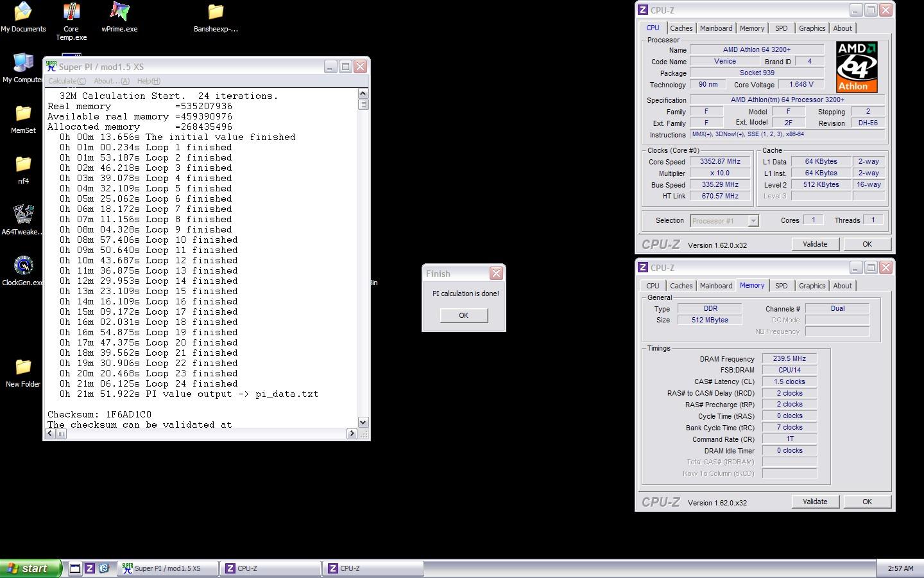Click the CPU-Z icon in upper window title bar
Screen dimensions: 924x578
click(x=643, y=10)
